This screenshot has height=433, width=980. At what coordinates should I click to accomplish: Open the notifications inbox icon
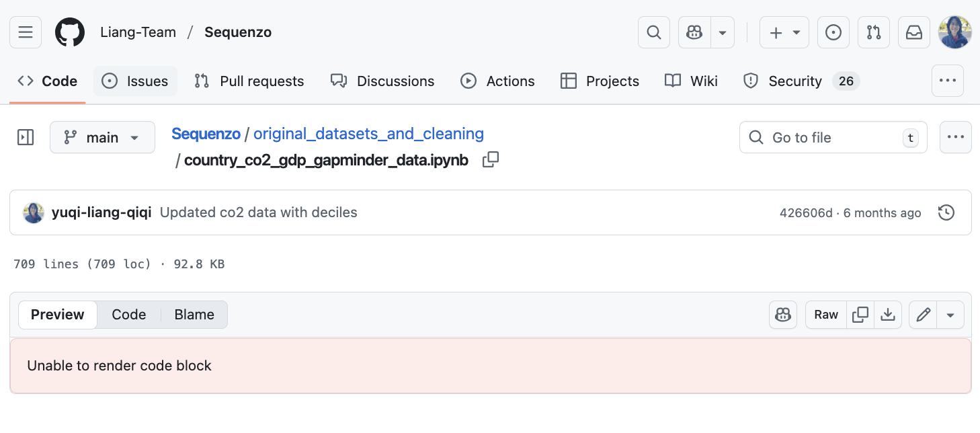coord(914,32)
